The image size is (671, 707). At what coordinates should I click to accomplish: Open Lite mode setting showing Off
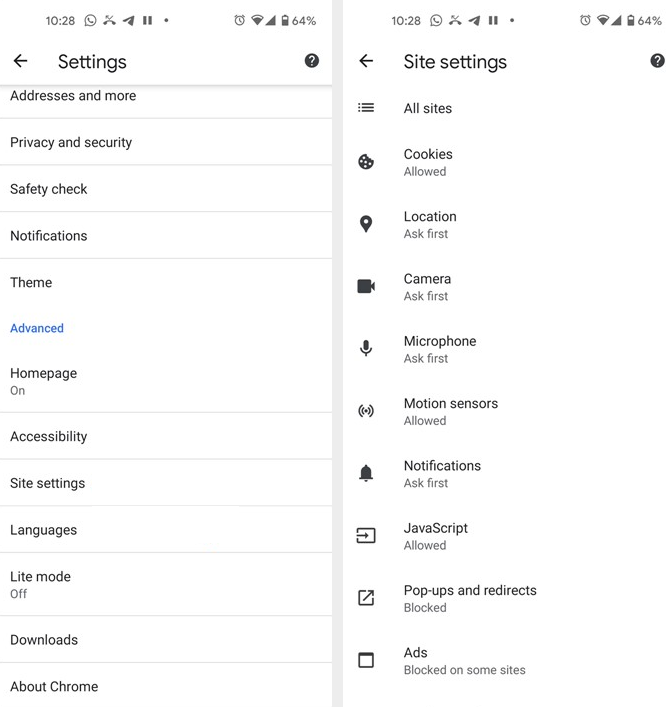click(40, 584)
